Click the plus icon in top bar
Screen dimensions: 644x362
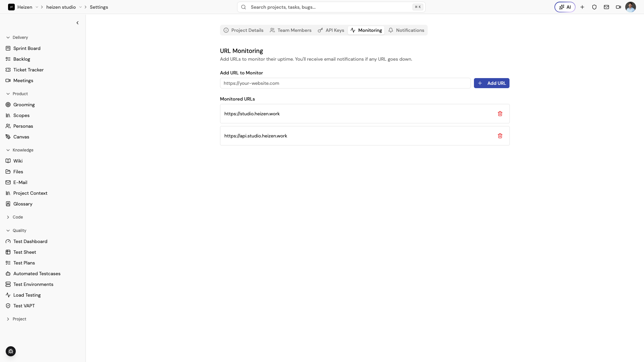582,7
